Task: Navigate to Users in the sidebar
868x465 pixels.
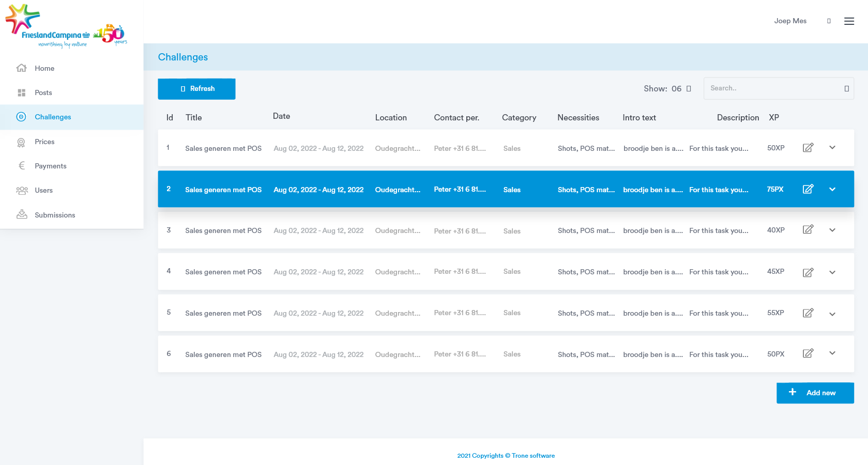Action: pyautogui.click(x=43, y=190)
